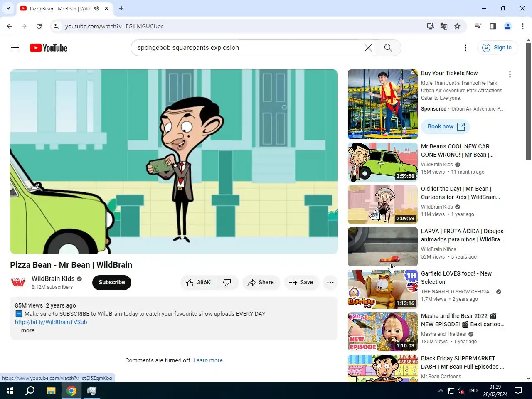Go to YouTube home via the logo
This screenshot has height=399, width=532.
pos(49,48)
